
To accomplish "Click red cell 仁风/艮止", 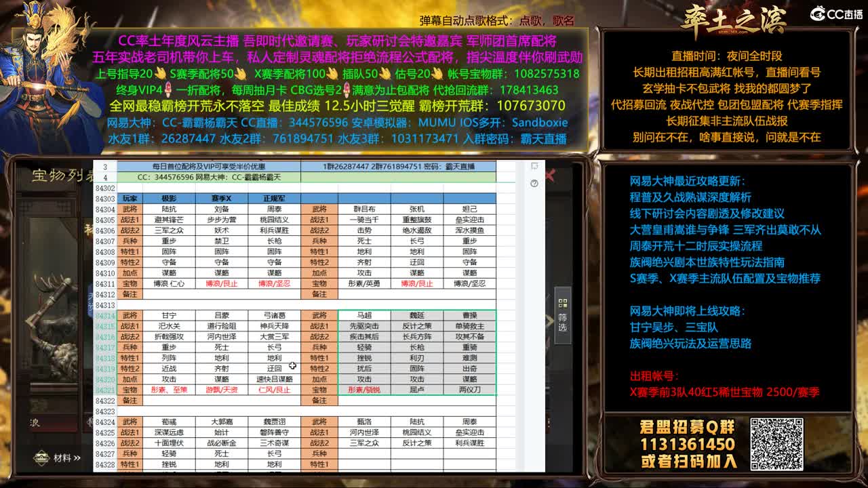I will point(274,390).
